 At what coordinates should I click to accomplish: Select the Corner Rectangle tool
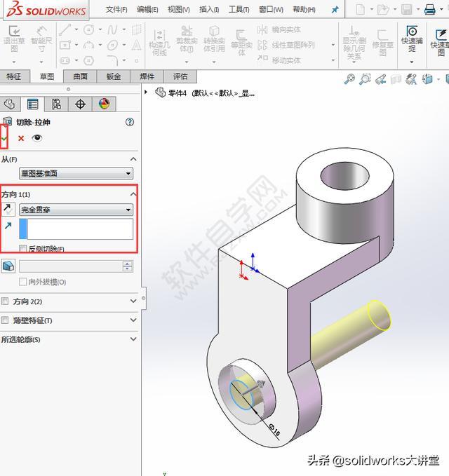tap(65, 45)
